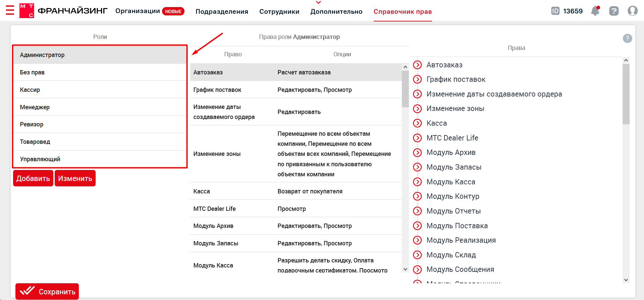Select the График поставок table row

point(296,90)
